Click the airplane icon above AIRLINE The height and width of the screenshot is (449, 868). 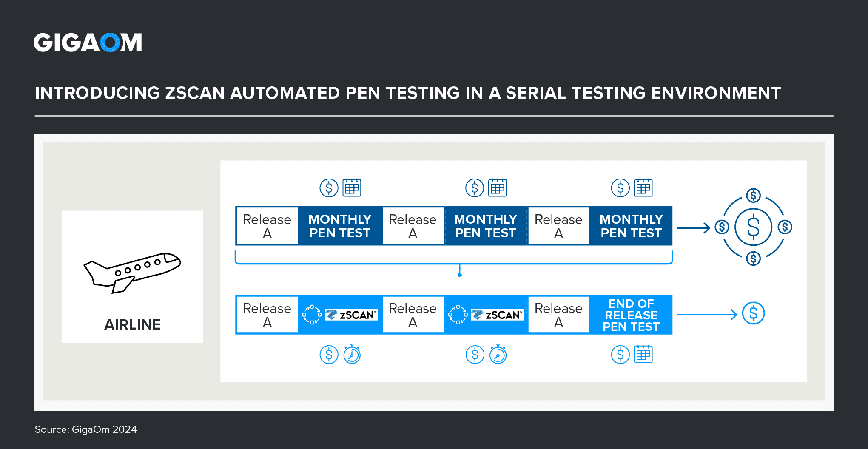click(x=132, y=273)
